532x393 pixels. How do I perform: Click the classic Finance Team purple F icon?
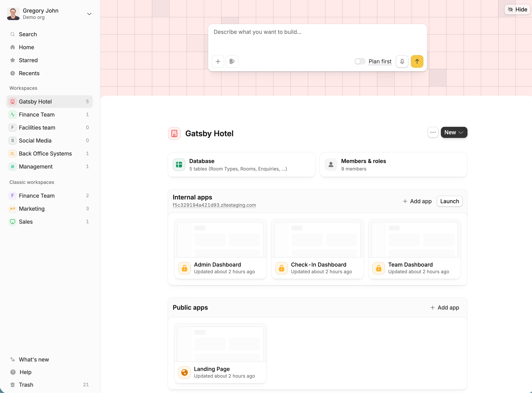13,196
